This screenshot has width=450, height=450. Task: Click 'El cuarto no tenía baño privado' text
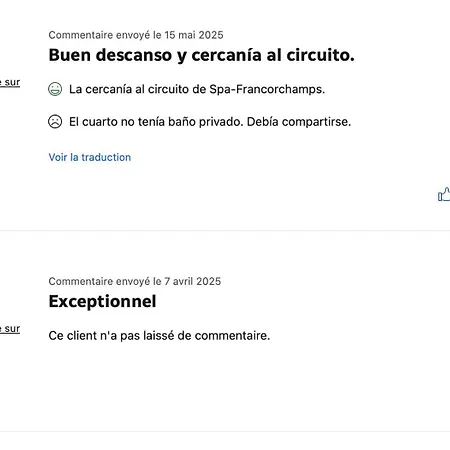(x=156, y=122)
